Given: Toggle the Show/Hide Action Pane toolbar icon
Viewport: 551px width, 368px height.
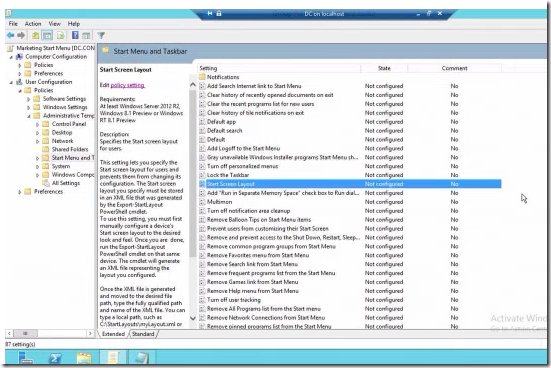Looking at the screenshot, I should pyautogui.click(x=86, y=35).
